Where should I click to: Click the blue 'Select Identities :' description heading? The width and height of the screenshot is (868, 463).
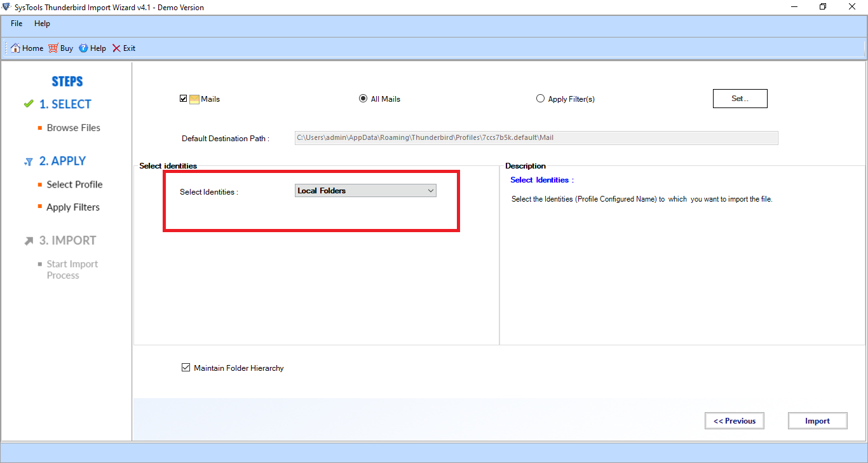[x=542, y=180]
